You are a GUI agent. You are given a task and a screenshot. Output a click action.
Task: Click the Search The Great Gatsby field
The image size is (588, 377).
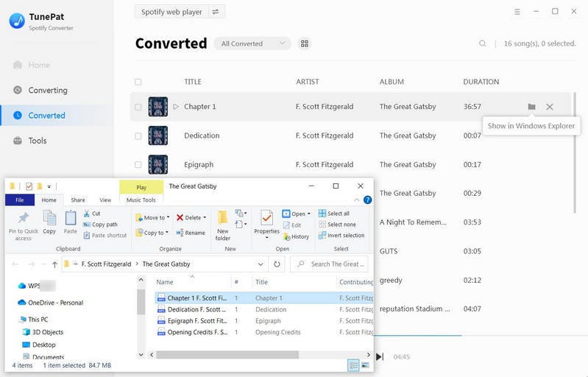pyautogui.click(x=329, y=264)
